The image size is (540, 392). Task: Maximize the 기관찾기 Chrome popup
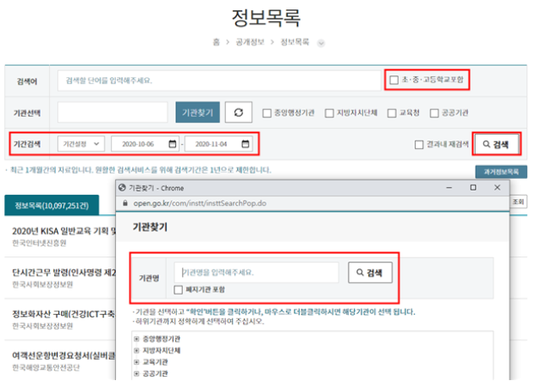click(473, 187)
